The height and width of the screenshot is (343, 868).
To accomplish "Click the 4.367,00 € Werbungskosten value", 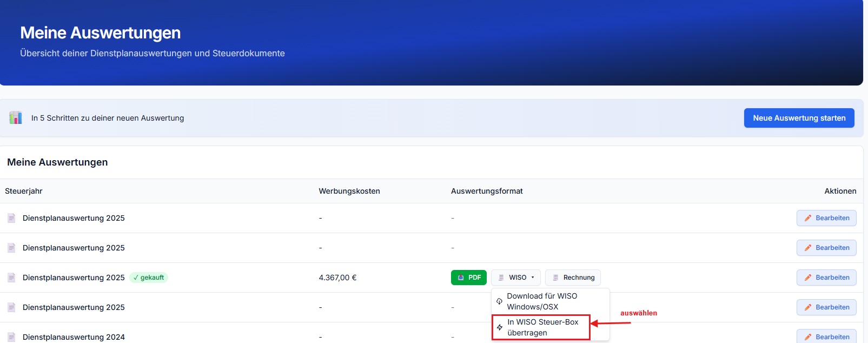I will (337, 278).
